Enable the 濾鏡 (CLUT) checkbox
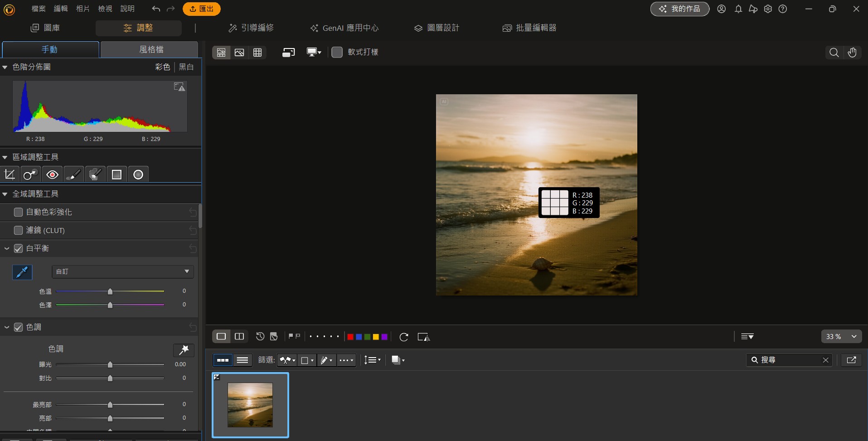This screenshot has height=441, width=868. 19,230
